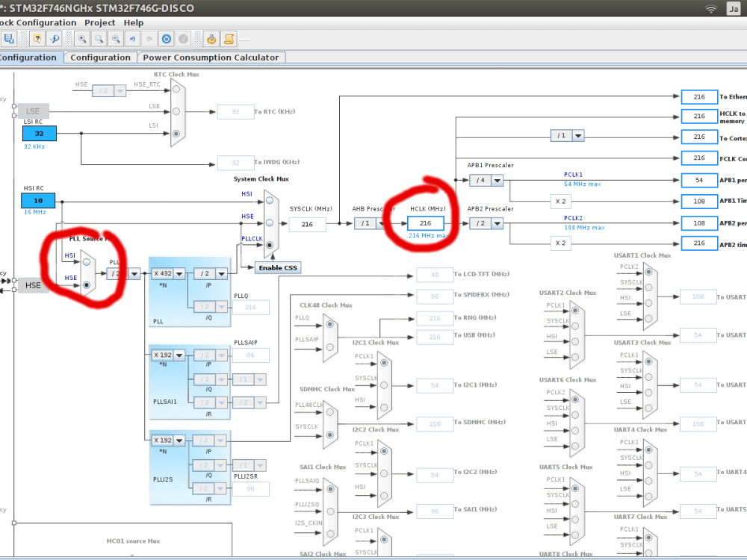
Task: Click the blue reset clock configuration icon
Action: tap(166, 39)
